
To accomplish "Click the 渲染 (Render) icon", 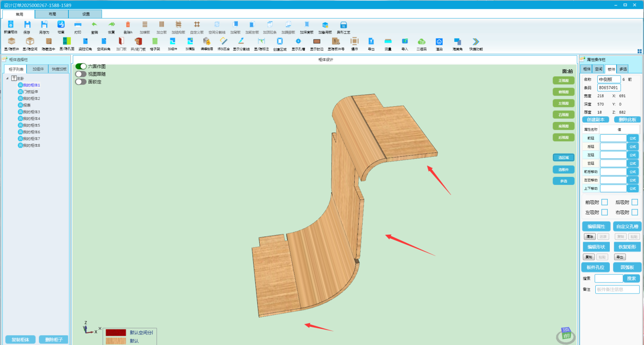I will pyautogui.click(x=439, y=41).
